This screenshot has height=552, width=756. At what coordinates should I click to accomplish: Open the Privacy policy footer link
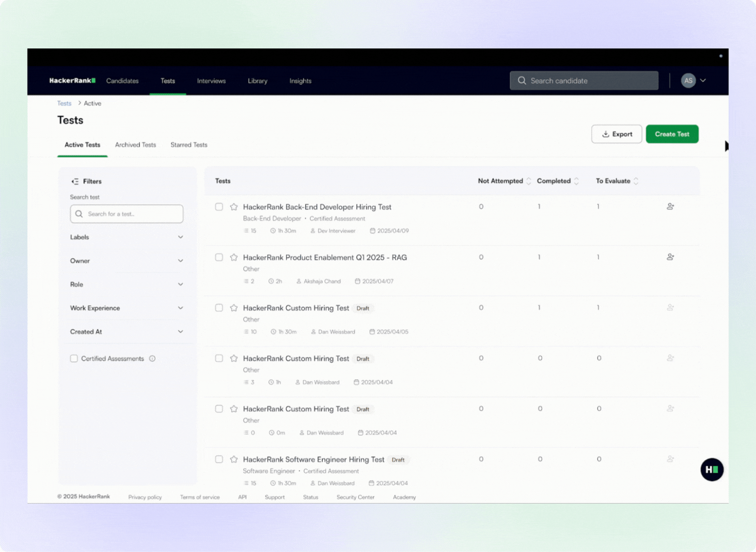tap(145, 497)
